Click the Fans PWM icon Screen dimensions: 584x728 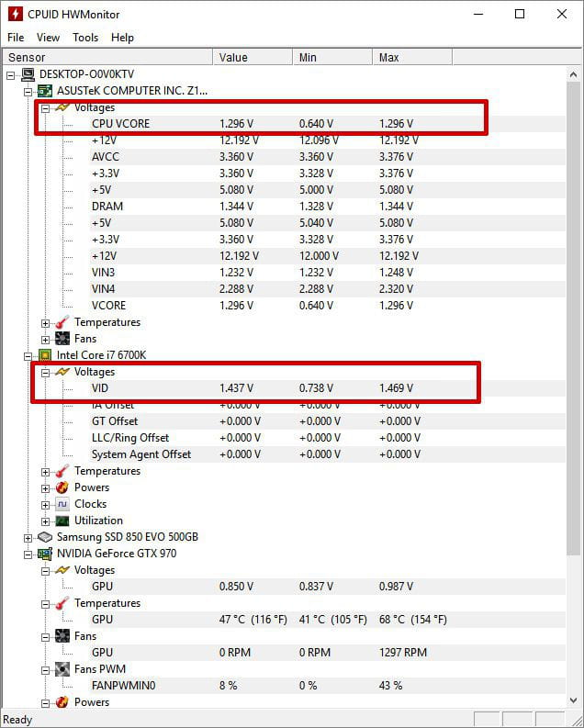62,669
